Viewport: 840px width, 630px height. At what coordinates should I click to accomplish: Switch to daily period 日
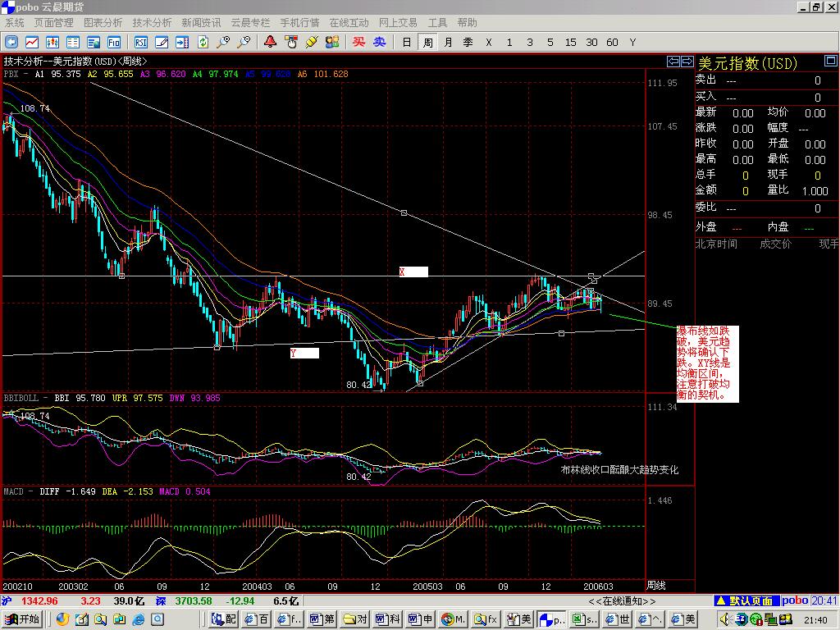(x=407, y=42)
